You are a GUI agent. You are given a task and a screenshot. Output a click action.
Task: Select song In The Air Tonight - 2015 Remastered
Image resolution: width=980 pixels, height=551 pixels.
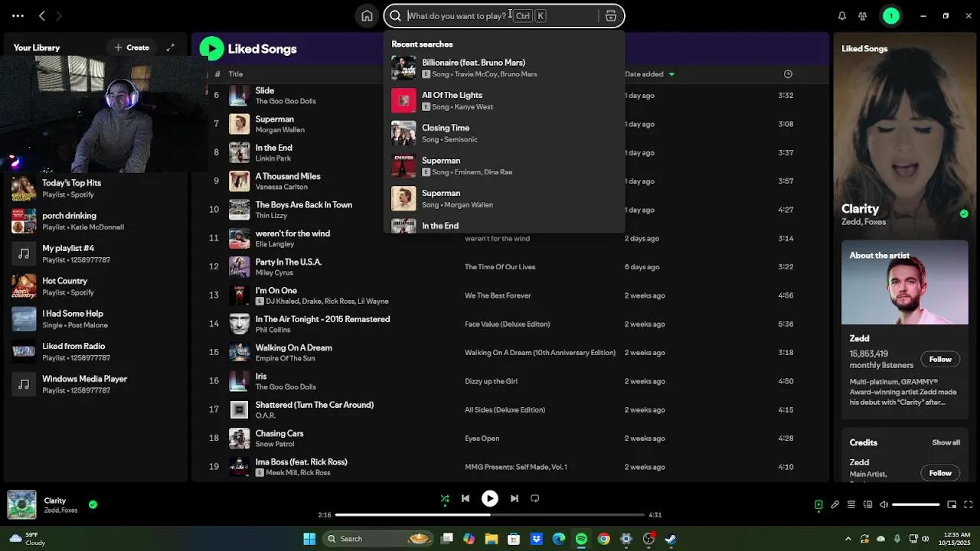[322, 319]
